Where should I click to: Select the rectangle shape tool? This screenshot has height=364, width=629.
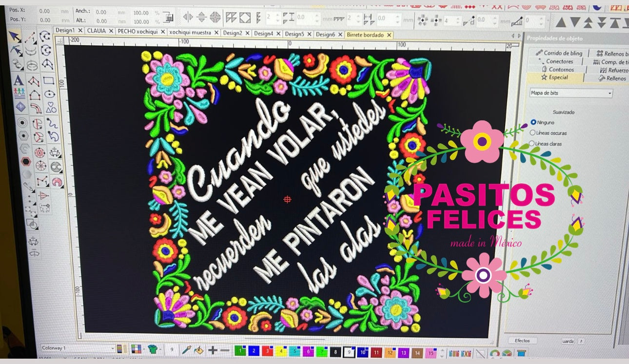48,80
